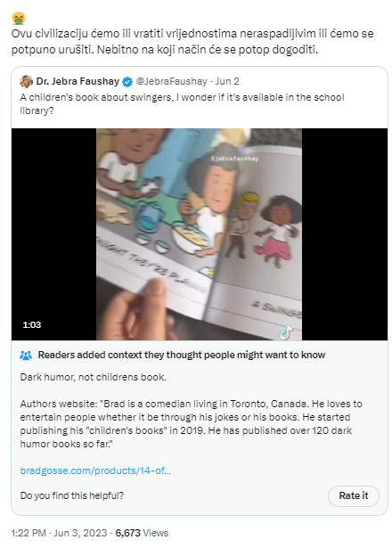Click the 1:03 video duration label
The image size is (392, 548).
tap(32, 324)
